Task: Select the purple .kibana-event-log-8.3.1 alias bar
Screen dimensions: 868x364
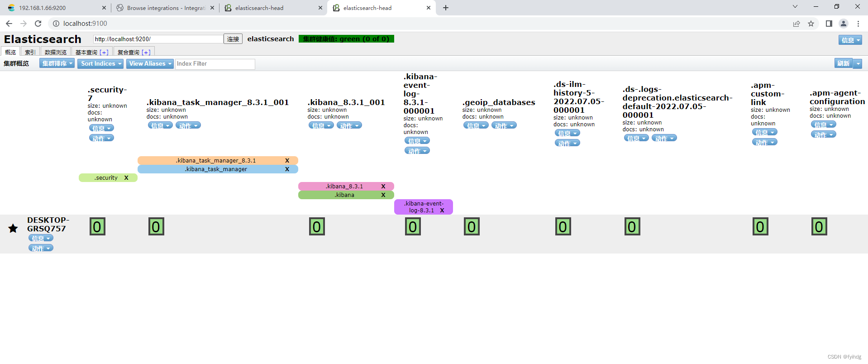Action: point(424,207)
